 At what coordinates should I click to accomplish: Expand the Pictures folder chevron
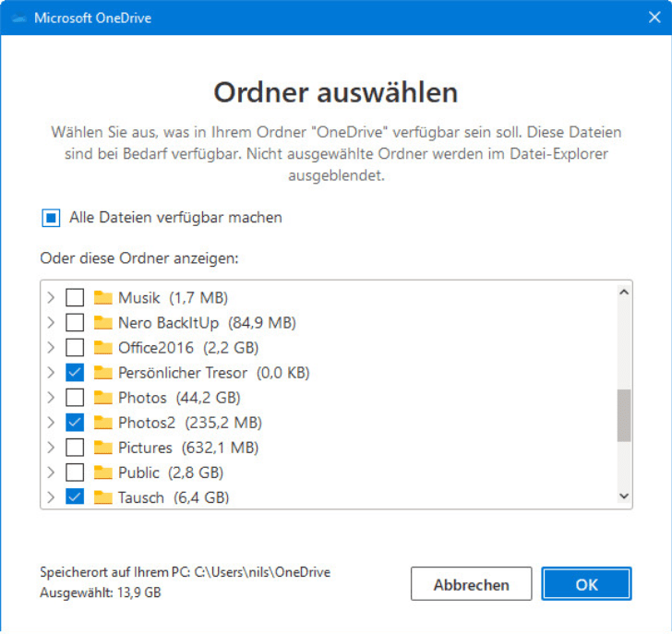51,448
